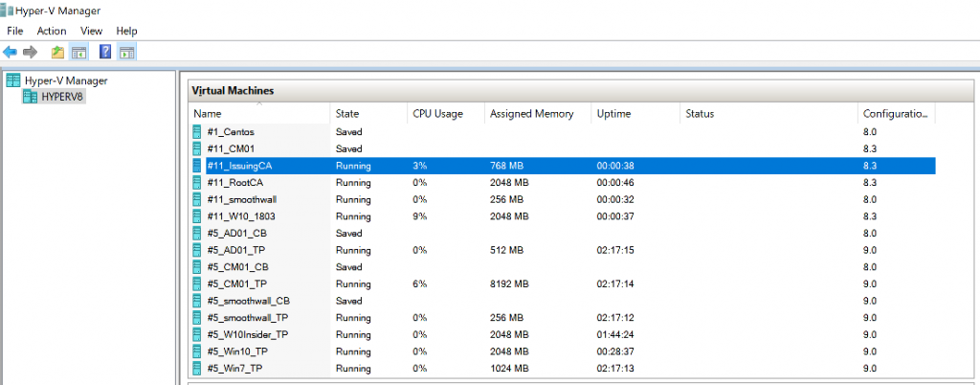Click the Uptime column header

(635, 114)
